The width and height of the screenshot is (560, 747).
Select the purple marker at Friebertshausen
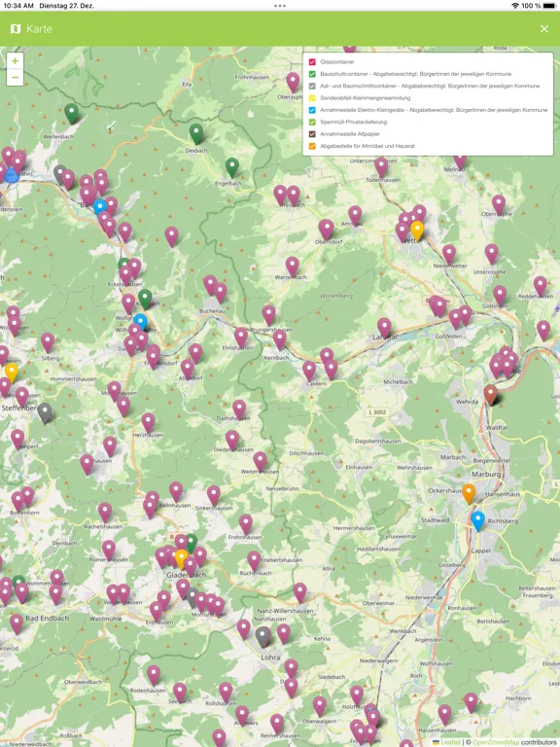click(x=254, y=561)
